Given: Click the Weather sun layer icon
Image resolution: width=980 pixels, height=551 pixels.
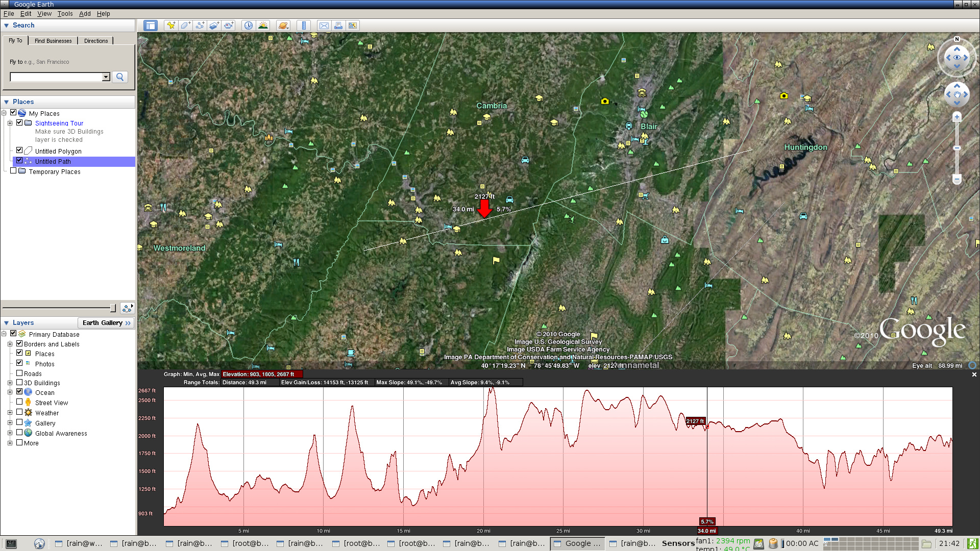Looking at the screenshot, I should pyautogui.click(x=28, y=412).
